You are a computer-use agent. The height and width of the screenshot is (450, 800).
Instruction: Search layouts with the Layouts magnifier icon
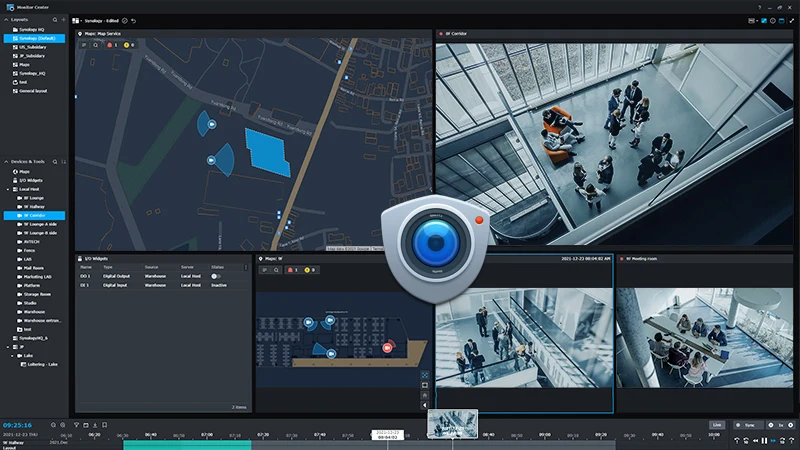[x=55, y=19]
